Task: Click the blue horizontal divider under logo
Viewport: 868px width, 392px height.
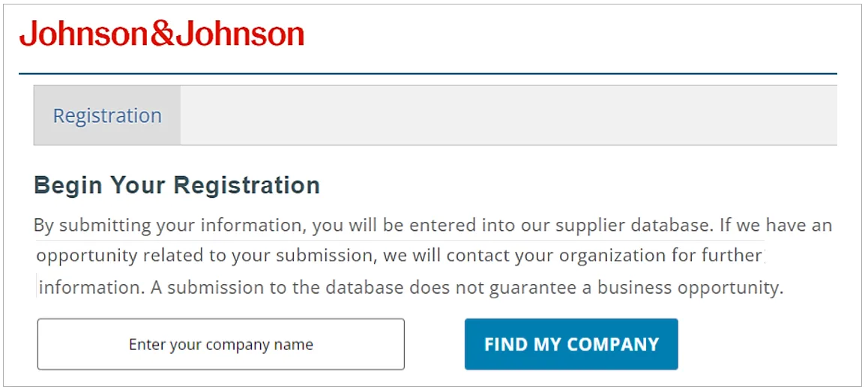Action: pyautogui.click(x=428, y=73)
